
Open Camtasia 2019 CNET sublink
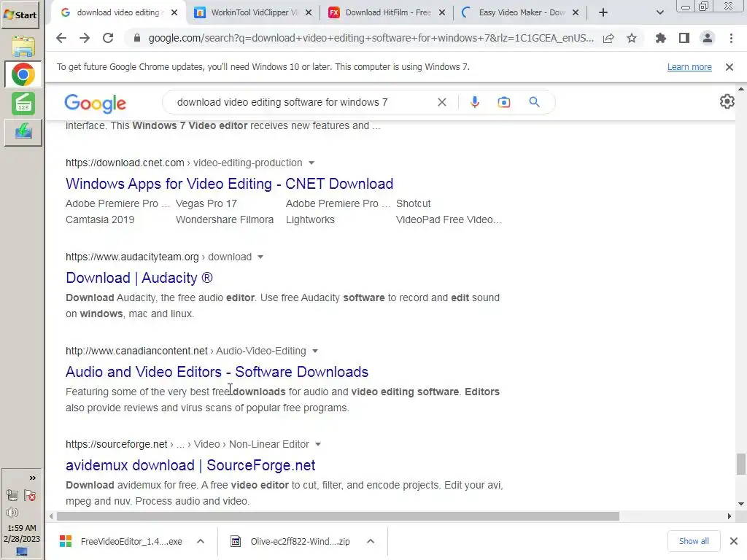[x=100, y=220]
